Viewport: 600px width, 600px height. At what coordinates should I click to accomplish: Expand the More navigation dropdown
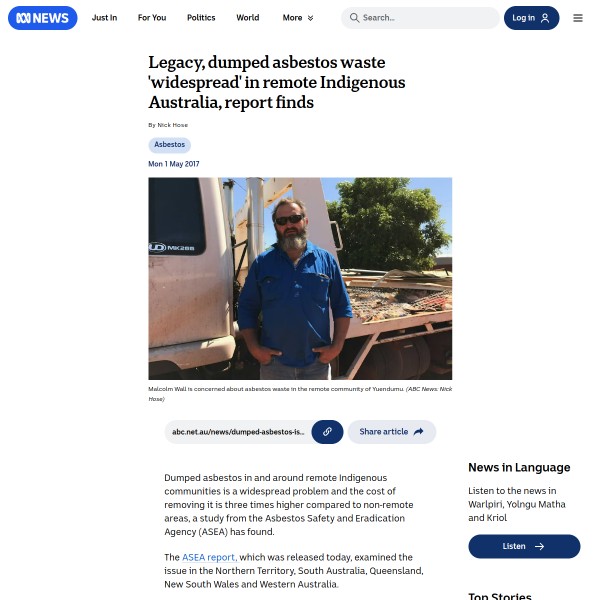298,18
